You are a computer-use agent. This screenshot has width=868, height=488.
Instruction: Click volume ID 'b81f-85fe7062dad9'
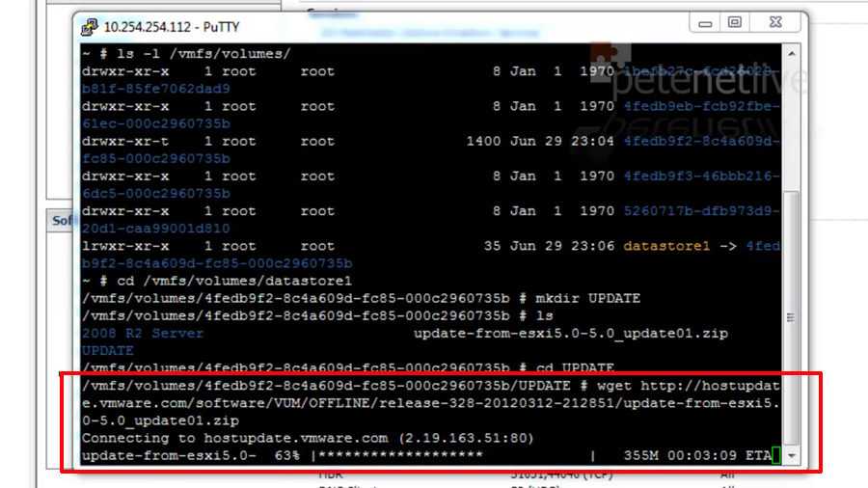point(156,89)
